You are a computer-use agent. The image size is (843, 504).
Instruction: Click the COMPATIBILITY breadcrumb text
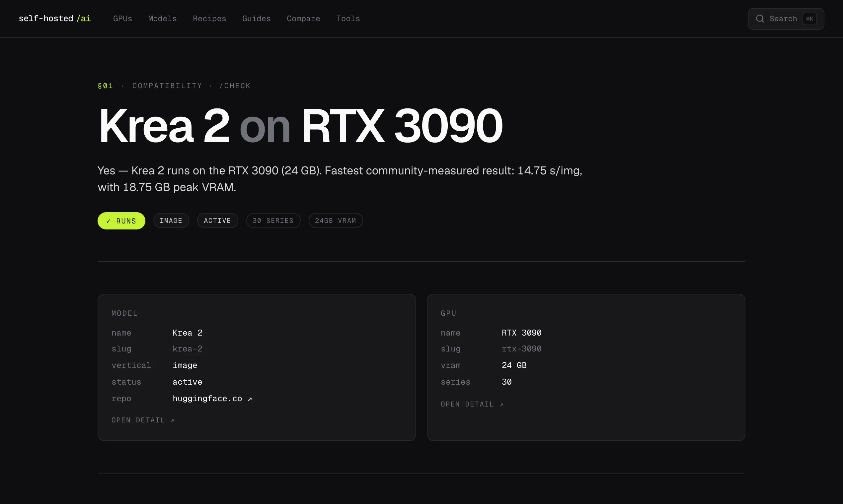click(x=167, y=86)
